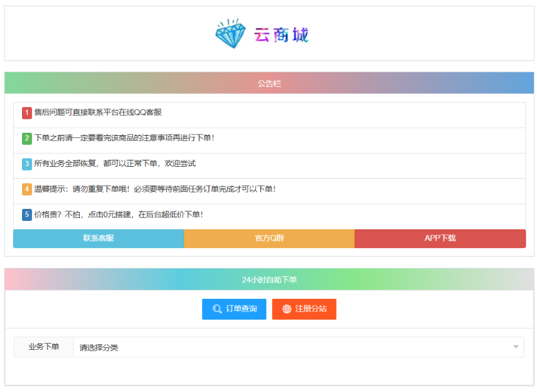This screenshot has height=392, width=537.
Task: Click the 订单查询 button
Action: (234, 309)
